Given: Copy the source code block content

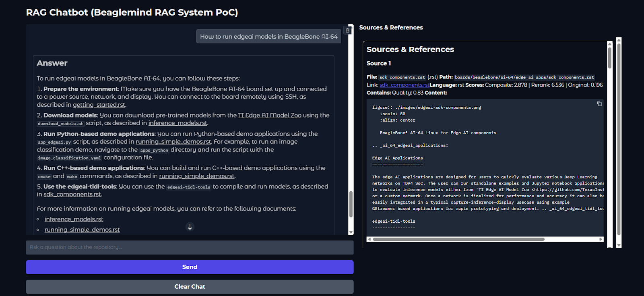Looking at the screenshot, I should click(599, 104).
